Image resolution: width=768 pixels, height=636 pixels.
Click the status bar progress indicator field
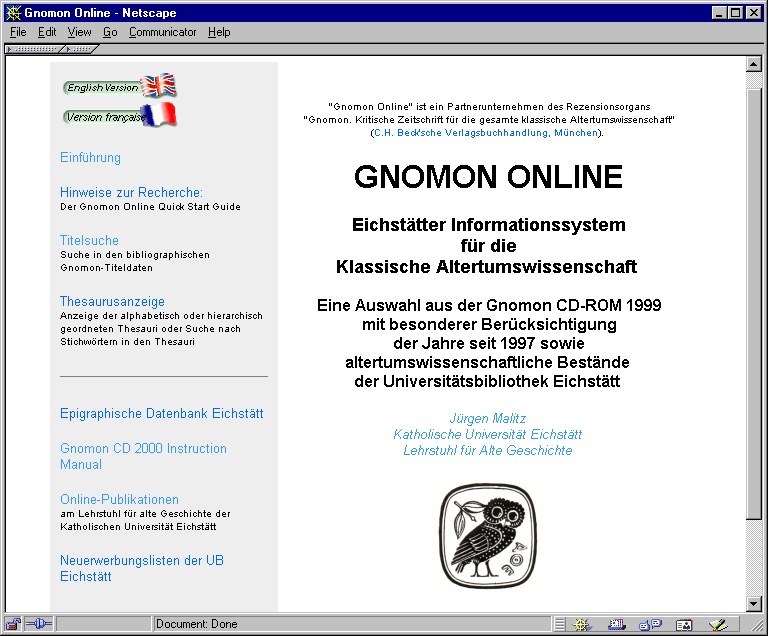point(104,624)
